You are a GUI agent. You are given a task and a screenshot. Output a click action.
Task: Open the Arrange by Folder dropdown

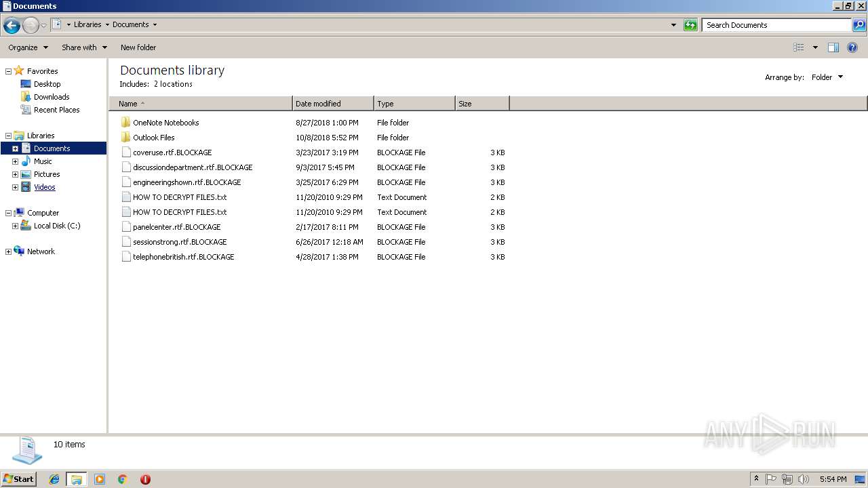(x=827, y=77)
